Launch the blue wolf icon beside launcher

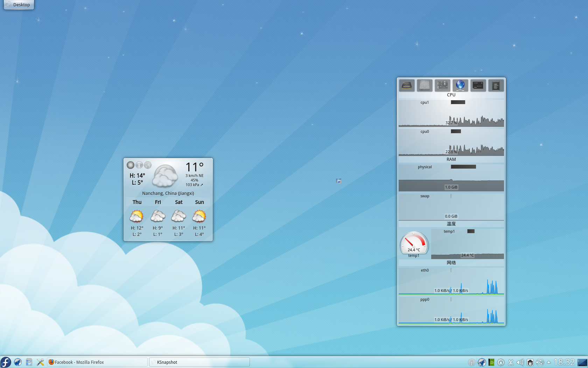[18, 362]
